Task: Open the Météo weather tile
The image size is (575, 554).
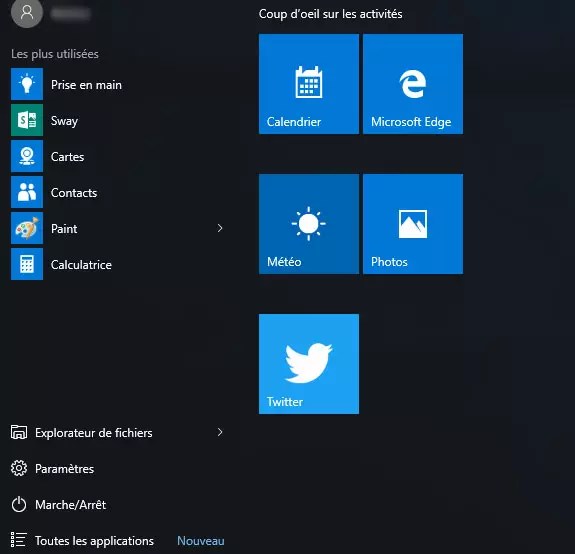Action: [x=309, y=224]
